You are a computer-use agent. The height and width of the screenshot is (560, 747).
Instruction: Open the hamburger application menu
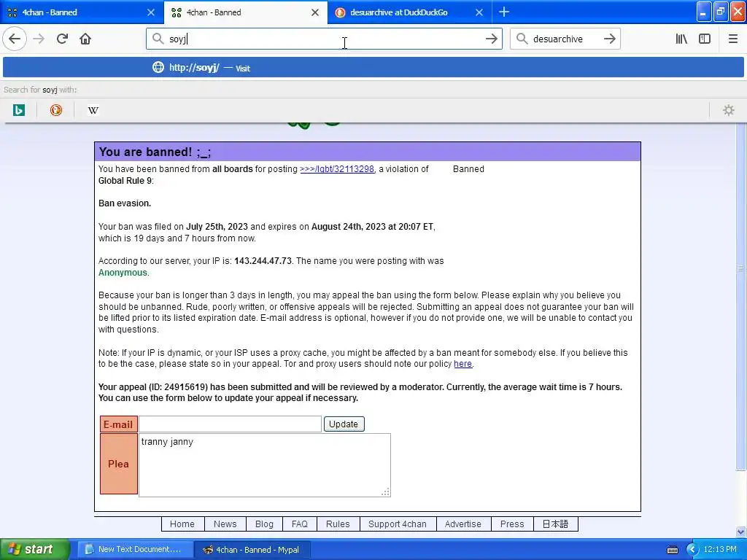732,39
